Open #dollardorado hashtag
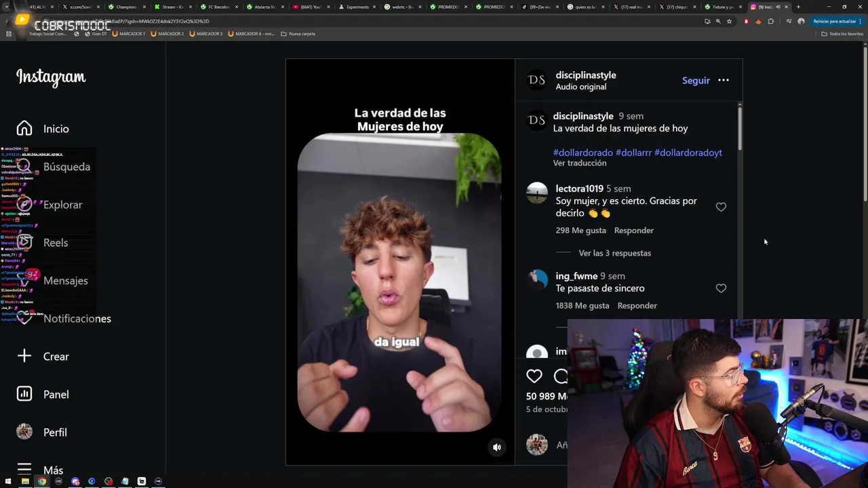 (583, 152)
